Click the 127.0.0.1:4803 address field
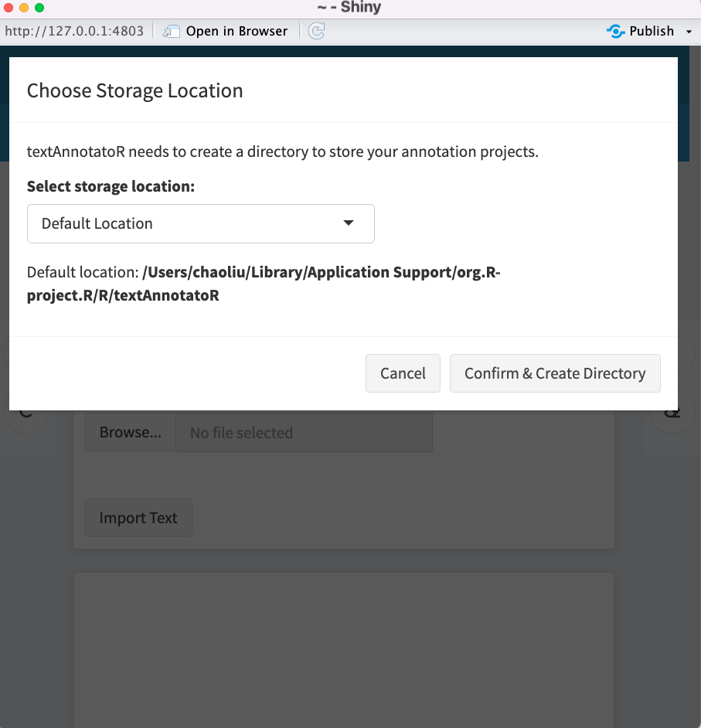Image resolution: width=701 pixels, height=728 pixels. 74,31
